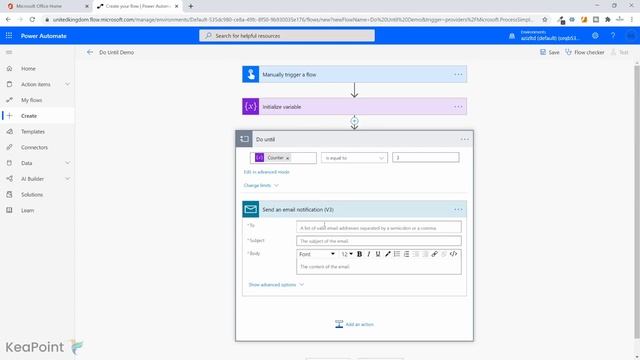This screenshot has width=640, height=360.
Task: Apply underline formatting in the email body
Action: (x=378, y=254)
